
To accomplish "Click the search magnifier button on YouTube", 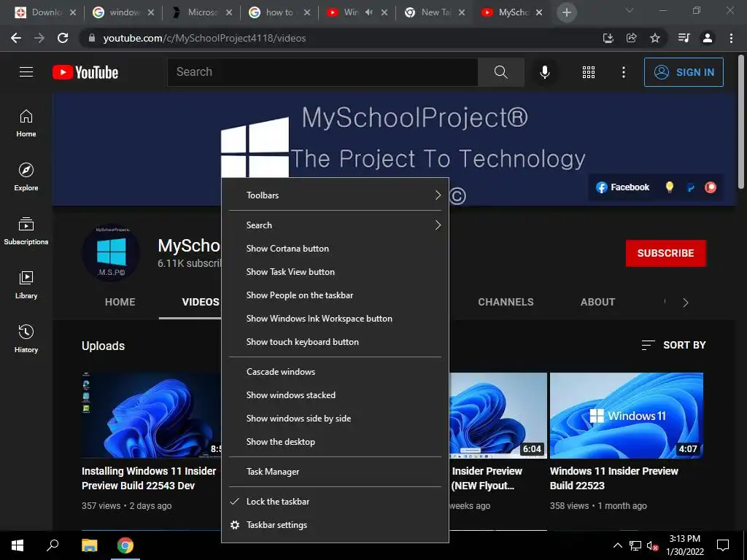I will [x=500, y=72].
